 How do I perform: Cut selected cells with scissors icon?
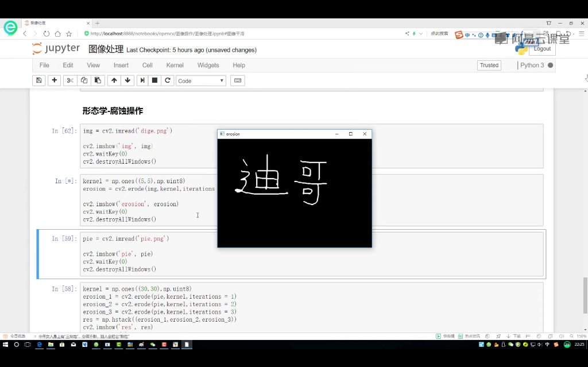(70, 80)
